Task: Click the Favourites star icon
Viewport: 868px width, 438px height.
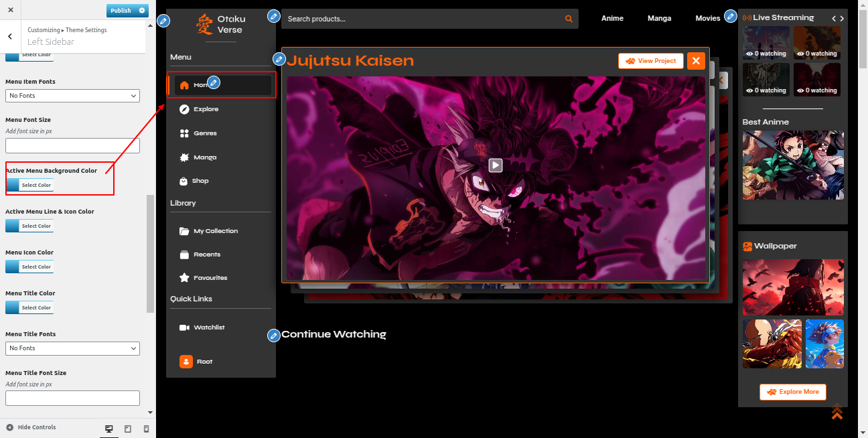Action: tap(184, 278)
